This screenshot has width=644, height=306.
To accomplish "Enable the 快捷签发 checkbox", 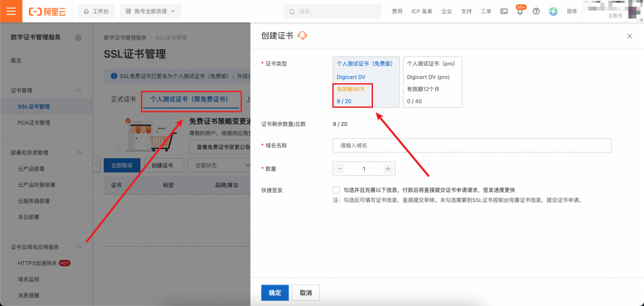I will (336, 190).
